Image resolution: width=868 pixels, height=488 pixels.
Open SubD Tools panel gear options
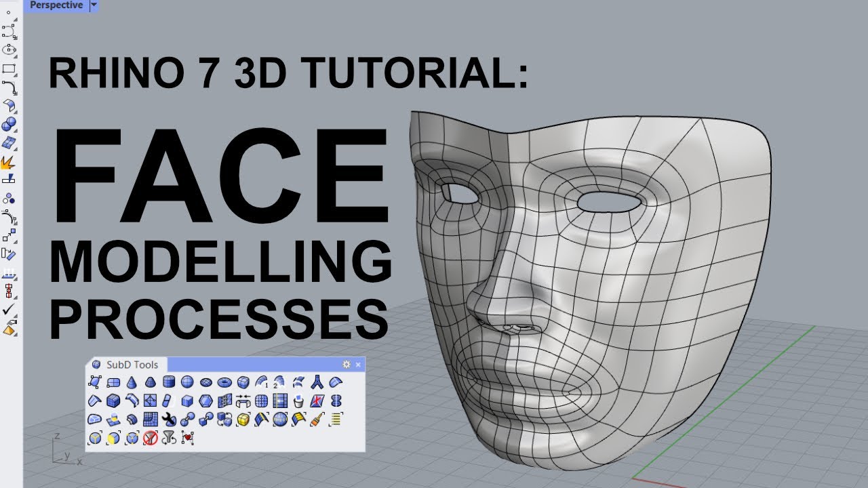(x=347, y=365)
